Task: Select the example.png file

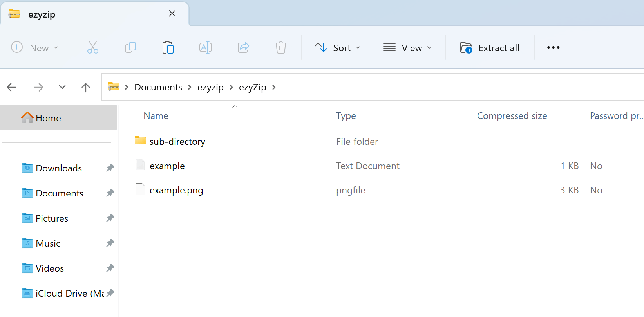Action: point(176,190)
